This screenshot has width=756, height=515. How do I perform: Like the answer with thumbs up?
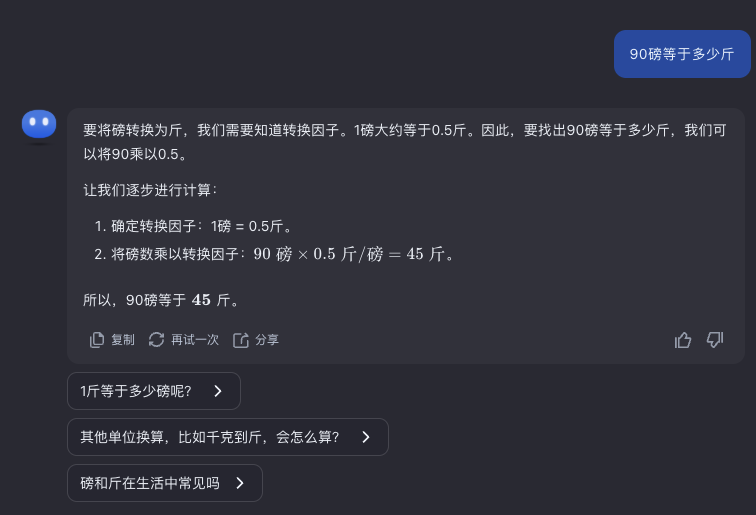683,340
